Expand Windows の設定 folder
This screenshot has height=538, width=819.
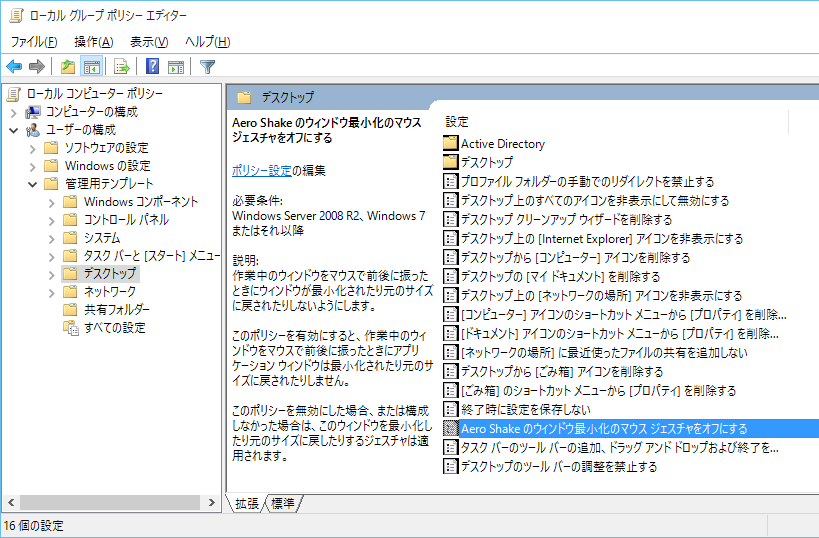point(32,167)
